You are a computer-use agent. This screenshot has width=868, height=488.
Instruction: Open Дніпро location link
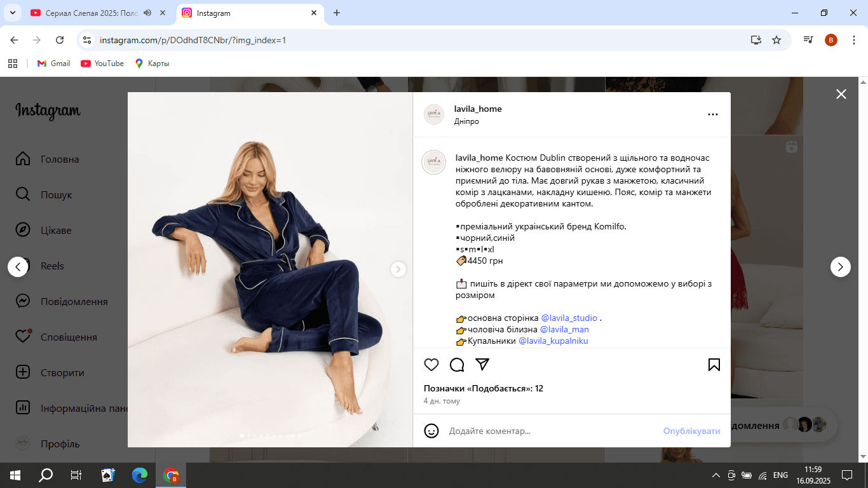(x=466, y=121)
